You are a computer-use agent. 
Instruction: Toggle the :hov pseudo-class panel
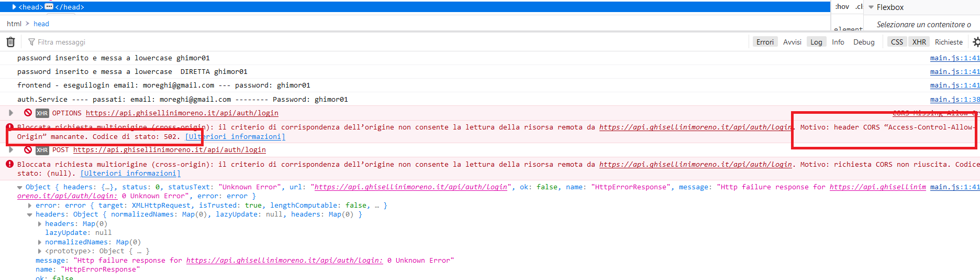point(842,7)
